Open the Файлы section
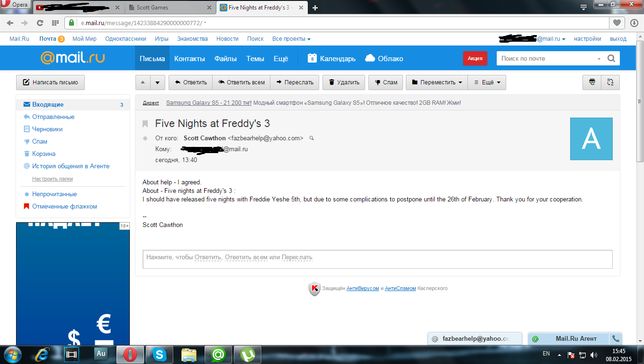Screen dimensions: 644x364 (x=225, y=58)
